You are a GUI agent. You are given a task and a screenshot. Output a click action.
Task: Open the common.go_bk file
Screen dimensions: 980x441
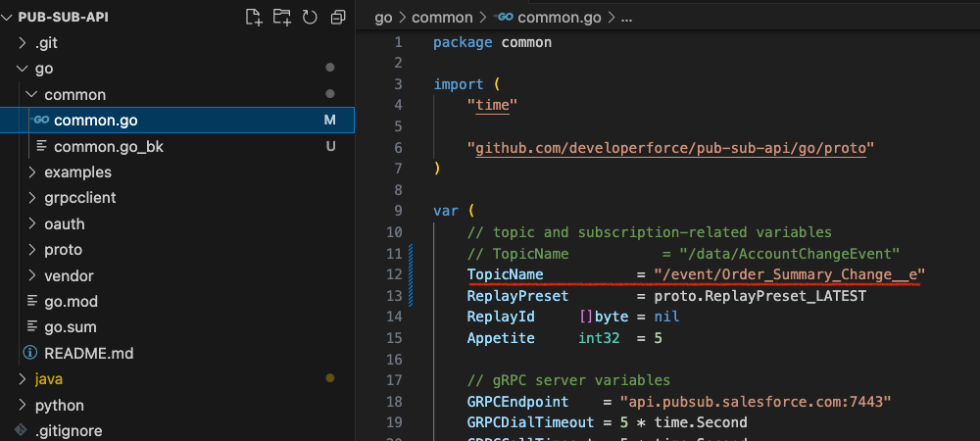click(x=109, y=147)
